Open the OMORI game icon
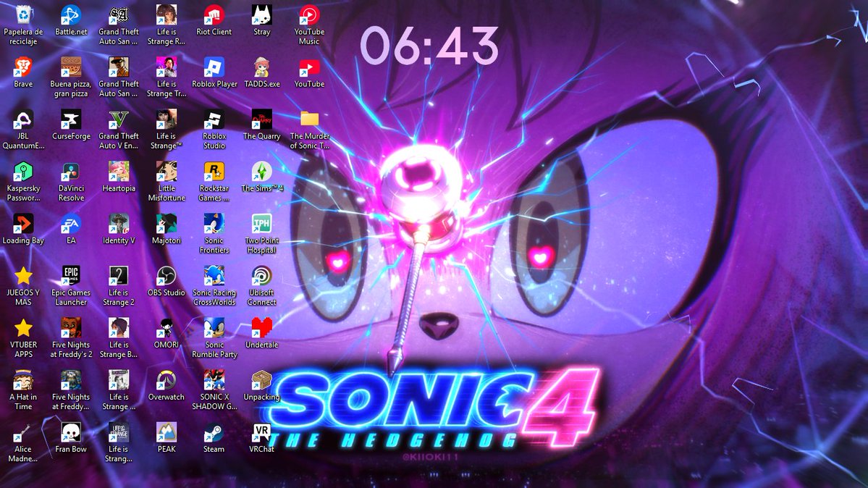Viewport: 868px width, 488px height. click(166, 329)
